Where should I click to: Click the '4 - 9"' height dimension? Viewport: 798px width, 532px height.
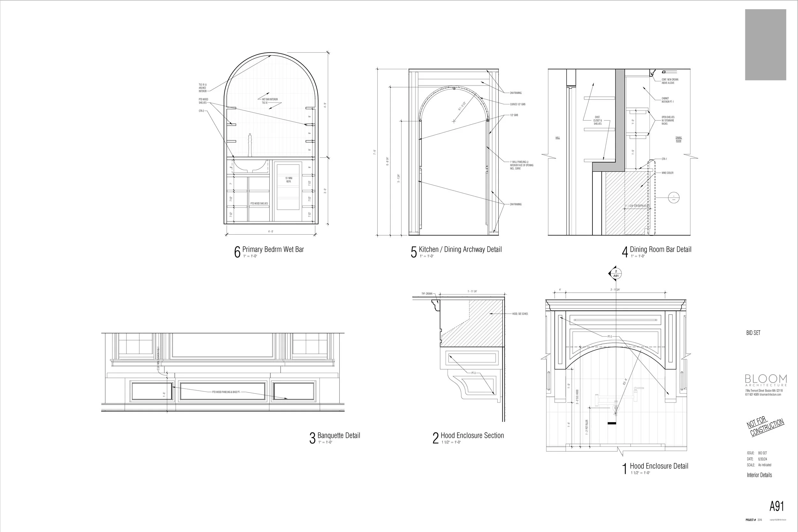pos(325,105)
